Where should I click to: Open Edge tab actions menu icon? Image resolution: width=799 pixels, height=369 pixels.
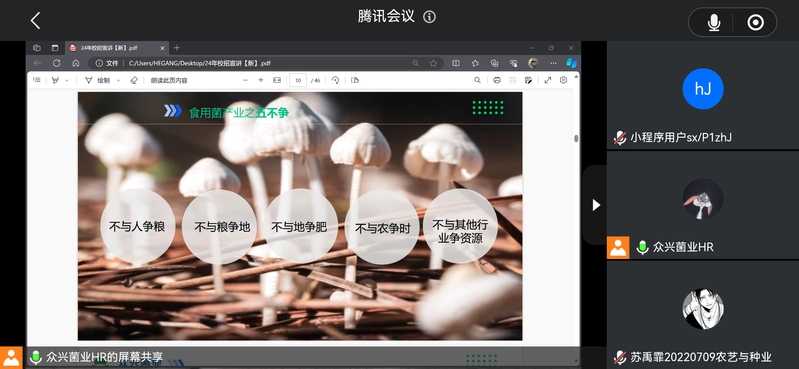tap(55, 48)
